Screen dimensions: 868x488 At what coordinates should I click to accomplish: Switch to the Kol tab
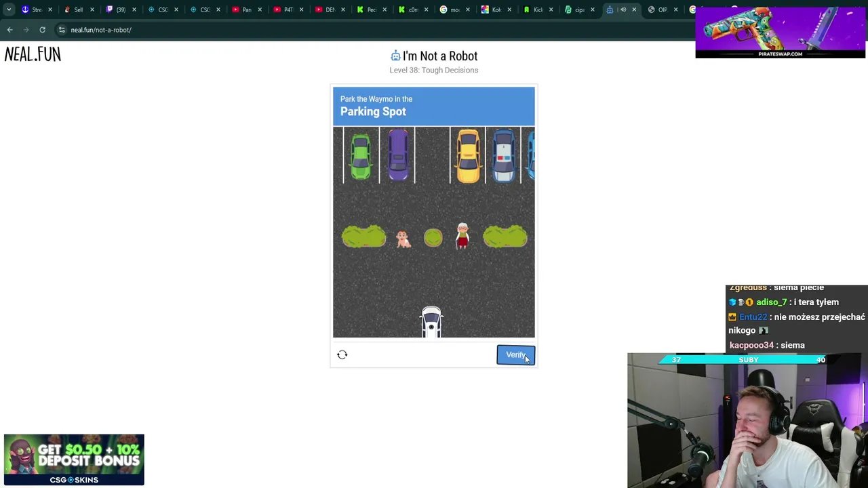point(498,9)
